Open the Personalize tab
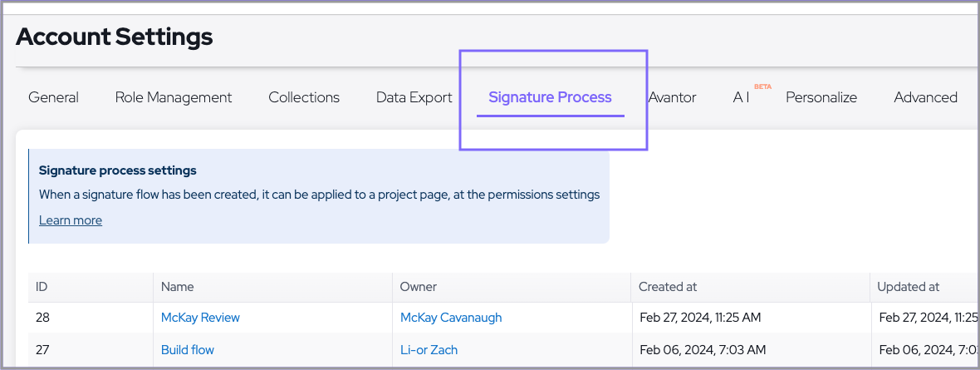The image size is (980, 370). coord(821,97)
